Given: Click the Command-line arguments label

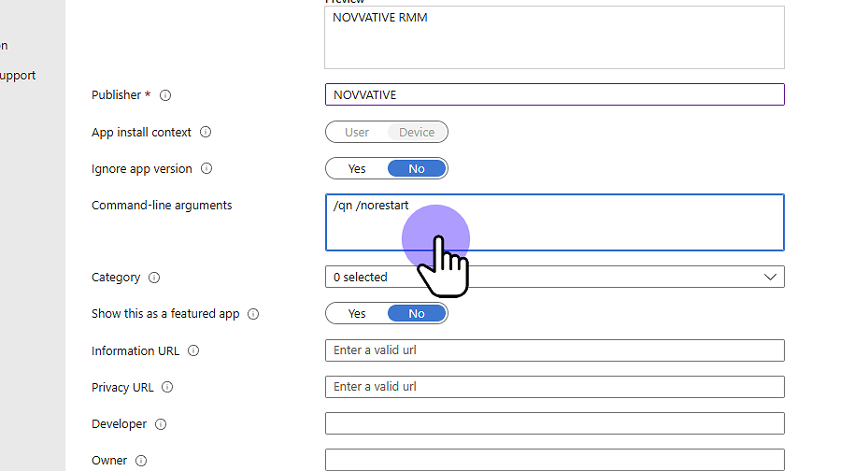Looking at the screenshot, I should pyautogui.click(x=162, y=206).
